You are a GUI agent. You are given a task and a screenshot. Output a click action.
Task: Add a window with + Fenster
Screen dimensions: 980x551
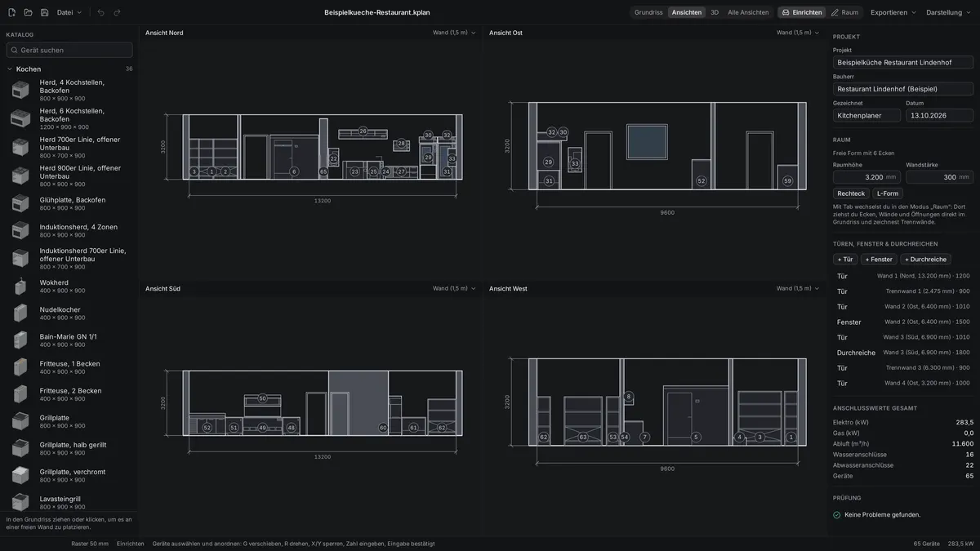pyautogui.click(x=879, y=259)
